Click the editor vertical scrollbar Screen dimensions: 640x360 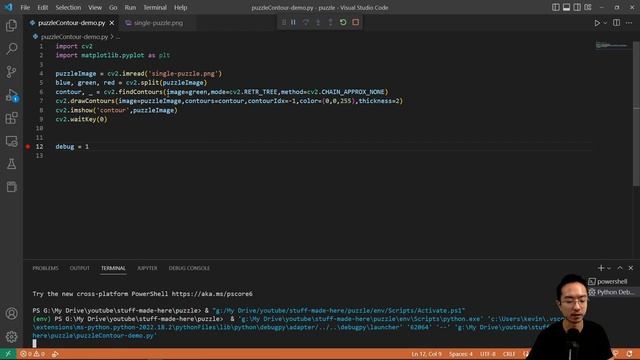(x=636, y=113)
